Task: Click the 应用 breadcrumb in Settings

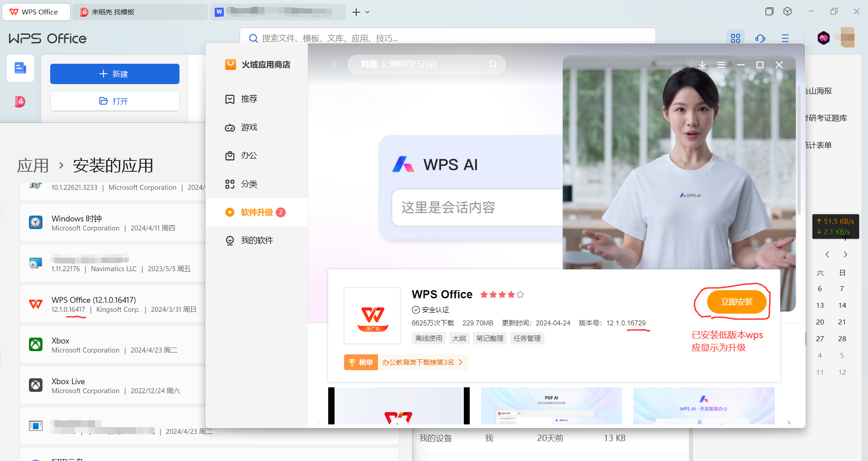Action: tap(33, 165)
